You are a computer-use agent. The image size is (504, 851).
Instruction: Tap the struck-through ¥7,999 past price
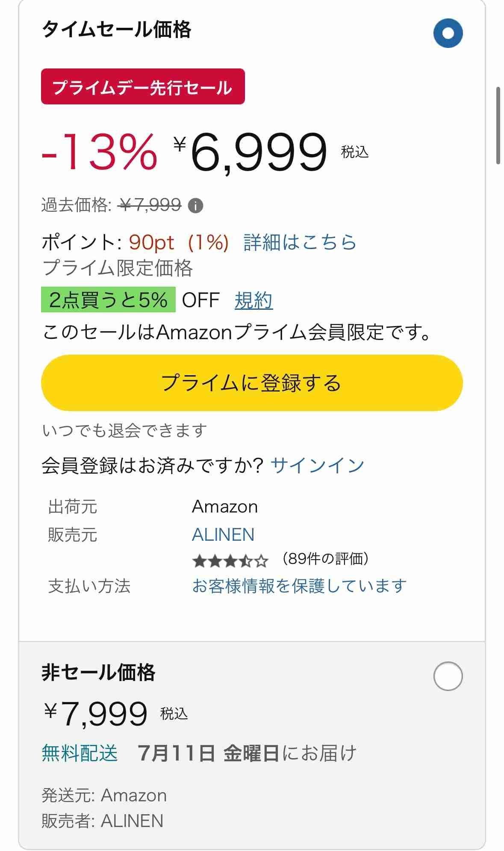point(150,205)
